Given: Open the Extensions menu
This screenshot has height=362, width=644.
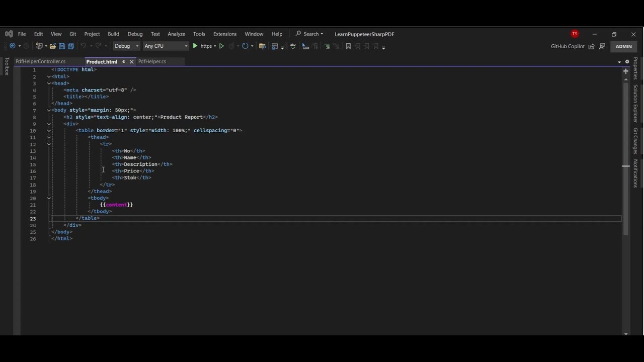Looking at the screenshot, I should pyautogui.click(x=225, y=34).
